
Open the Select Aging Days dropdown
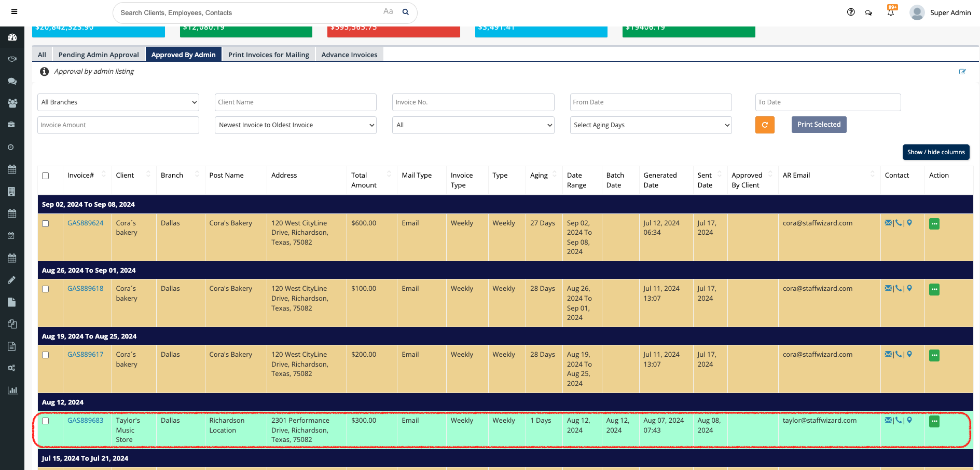[x=651, y=125]
